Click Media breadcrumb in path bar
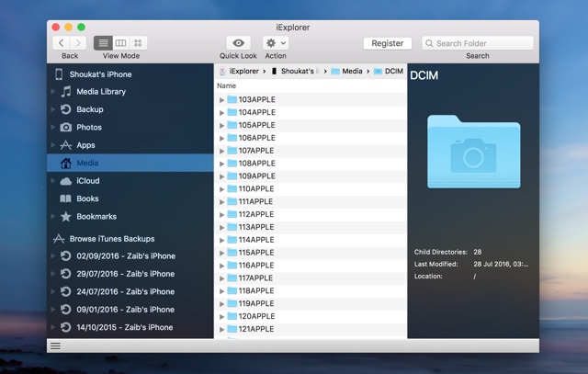This screenshot has width=588, height=374. (347, 71)
